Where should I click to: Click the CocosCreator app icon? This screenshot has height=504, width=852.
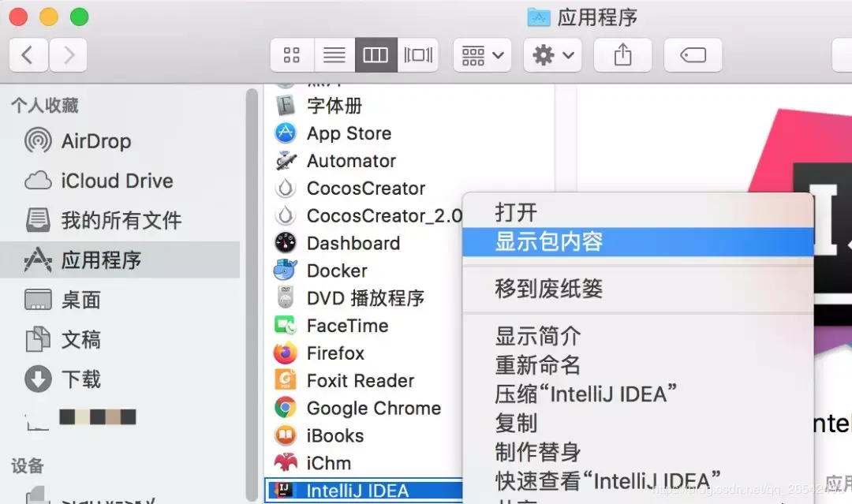click(x=284, y=188)
